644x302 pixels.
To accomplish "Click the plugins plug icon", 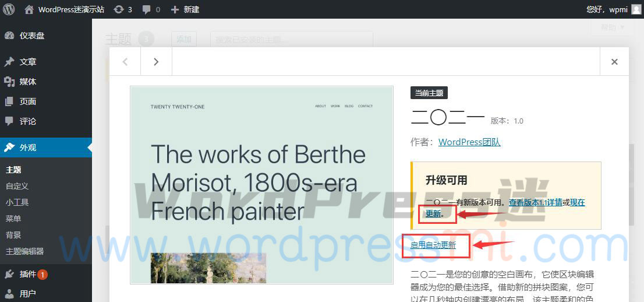I will [x=9, y=274].
